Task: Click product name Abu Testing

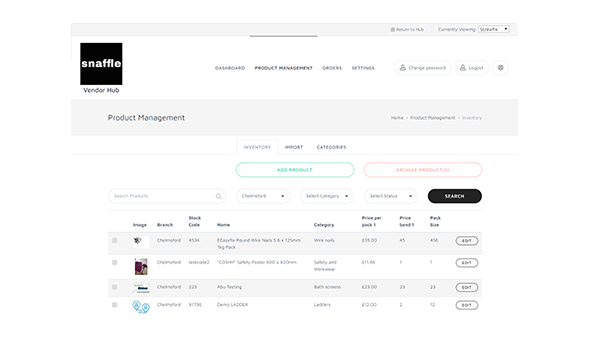Action: tap(229, 287)
